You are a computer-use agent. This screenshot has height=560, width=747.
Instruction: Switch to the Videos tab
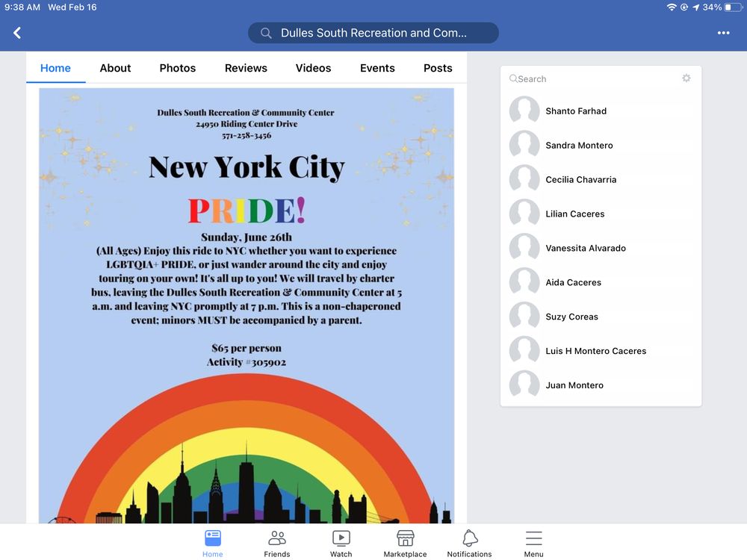[x=313, y=68]
